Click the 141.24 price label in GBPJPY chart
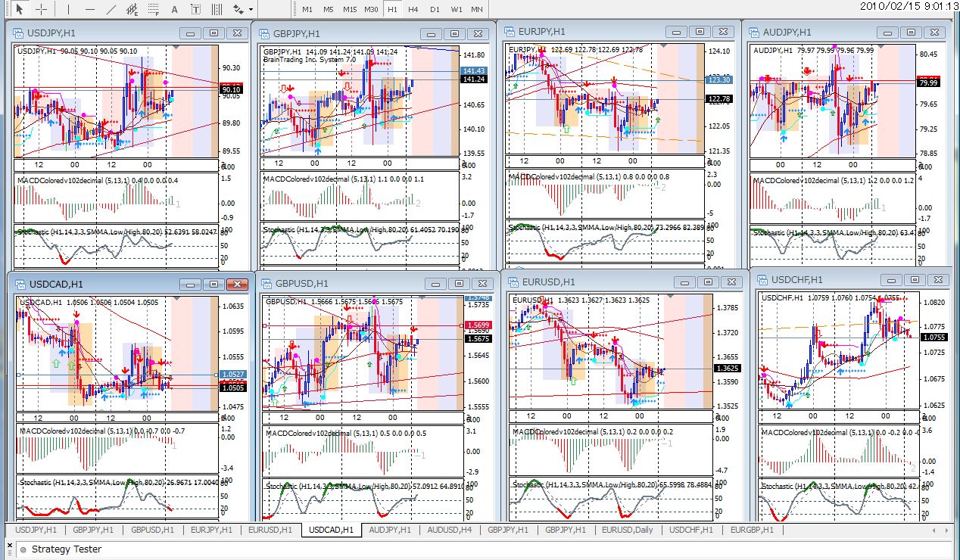This screenshot has height=560, width=960. coord(473,79)
